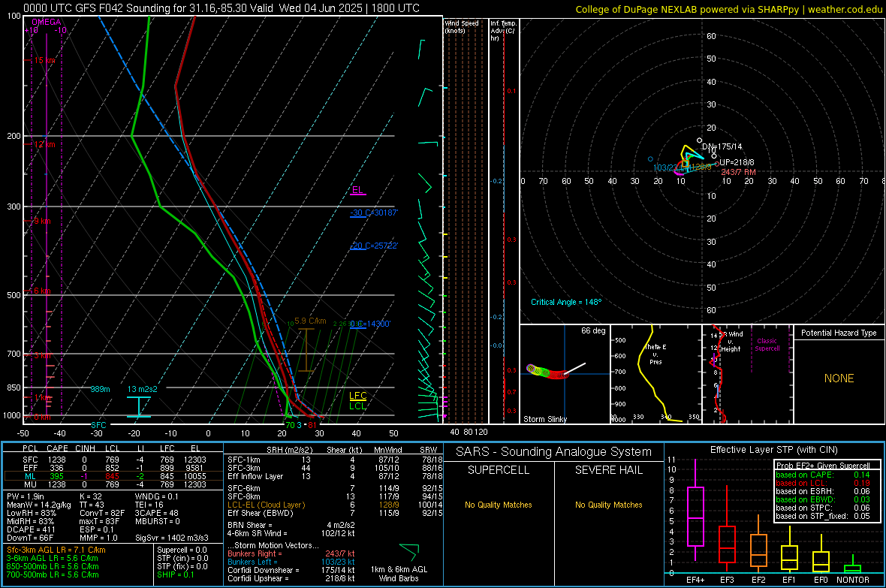Click 'SHIP = 0.1' value
886x588 pixels.
pos(175,574)
